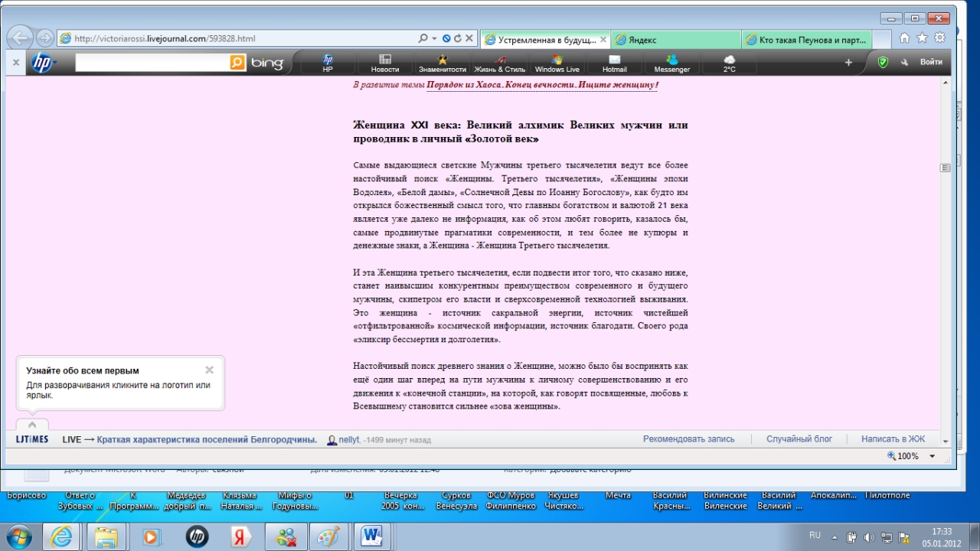The image size is (980, 551).
Task: Open the browser Home page icon
Action: 905,37
